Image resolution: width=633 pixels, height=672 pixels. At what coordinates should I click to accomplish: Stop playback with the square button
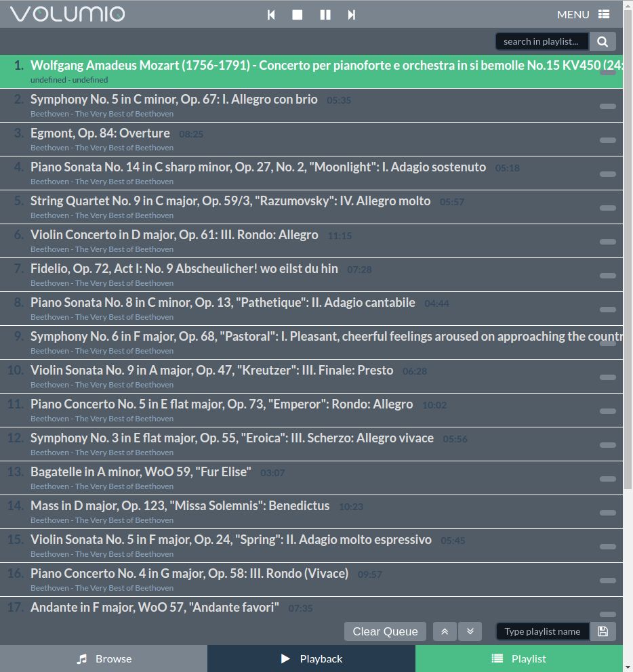pyautogui.click(x=298, y=15)
